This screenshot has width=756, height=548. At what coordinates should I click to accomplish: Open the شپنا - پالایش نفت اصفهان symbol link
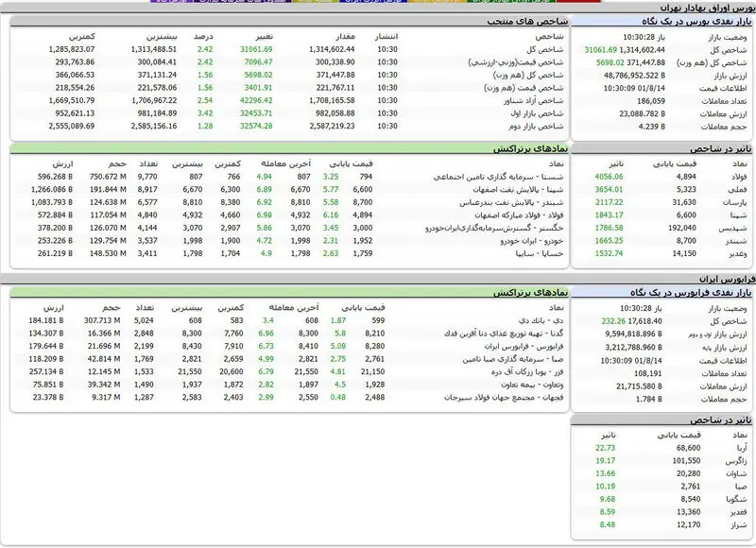coord(518,190)
